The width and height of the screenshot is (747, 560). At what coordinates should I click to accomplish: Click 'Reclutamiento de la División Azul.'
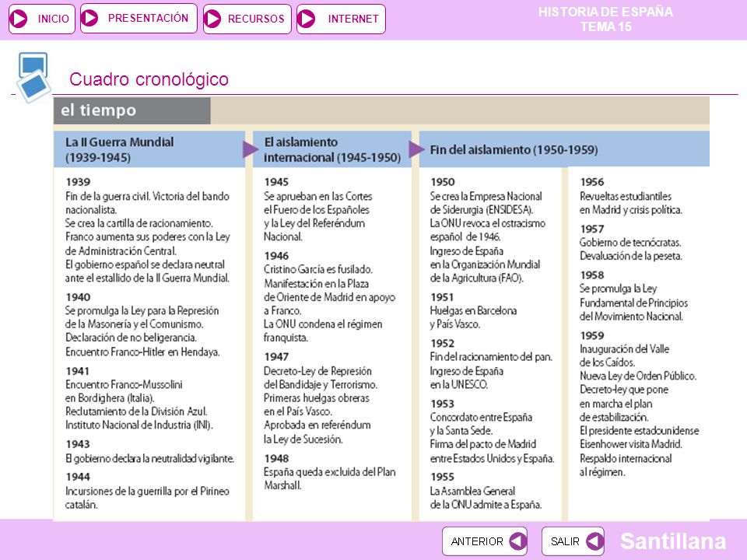coord(136,411)
